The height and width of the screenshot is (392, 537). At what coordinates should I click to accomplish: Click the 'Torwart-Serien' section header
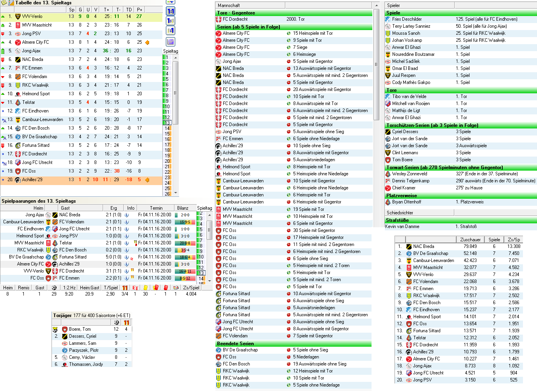click(x=461, y=167)
